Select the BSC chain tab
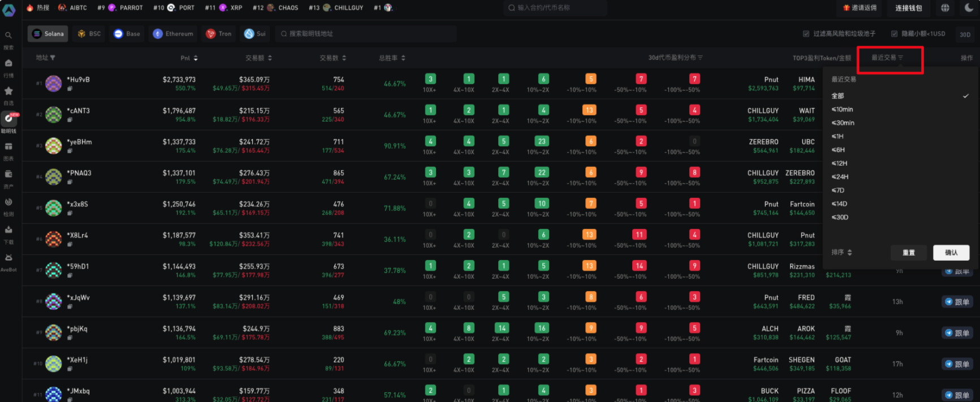The width and height of the screenshot is (980, 402). pos(89,34)
